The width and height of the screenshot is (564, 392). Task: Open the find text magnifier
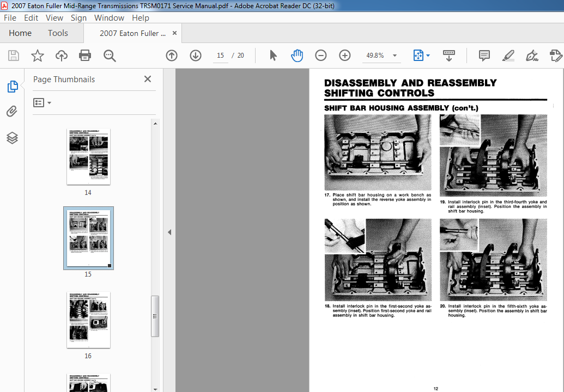[110, 56]
